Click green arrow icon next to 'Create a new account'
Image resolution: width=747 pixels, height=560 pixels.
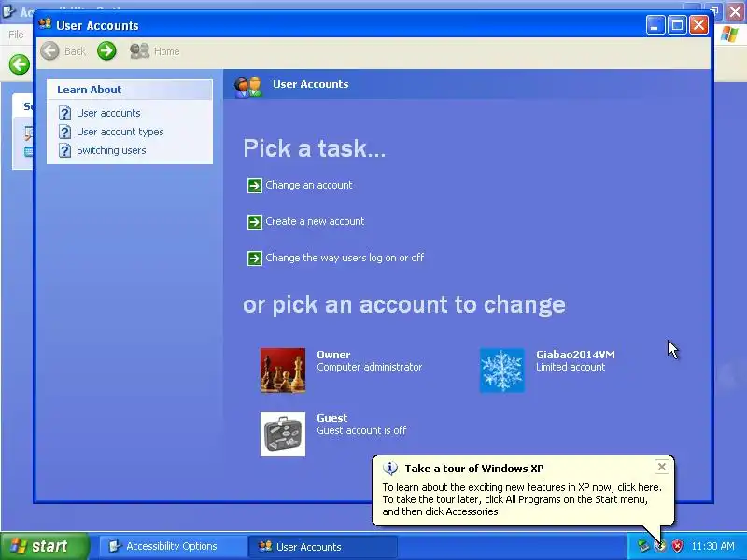tap(254, 222)
